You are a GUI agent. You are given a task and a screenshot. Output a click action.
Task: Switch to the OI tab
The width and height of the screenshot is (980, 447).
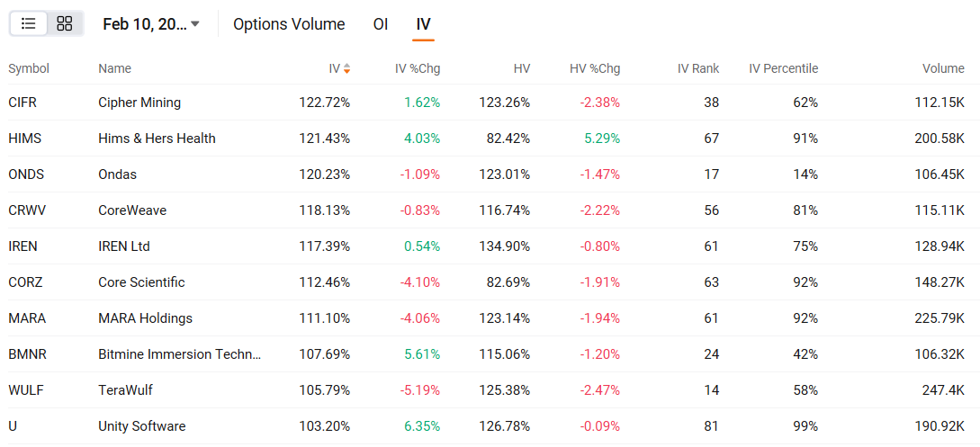pos(381,23)
